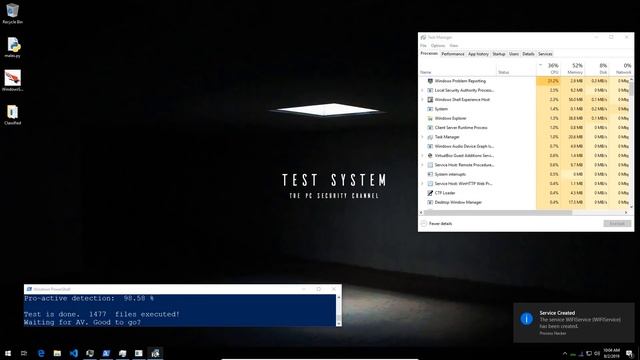
Task: Expand Service Host: Remote Procedure Call row
Action: point(422,165)
